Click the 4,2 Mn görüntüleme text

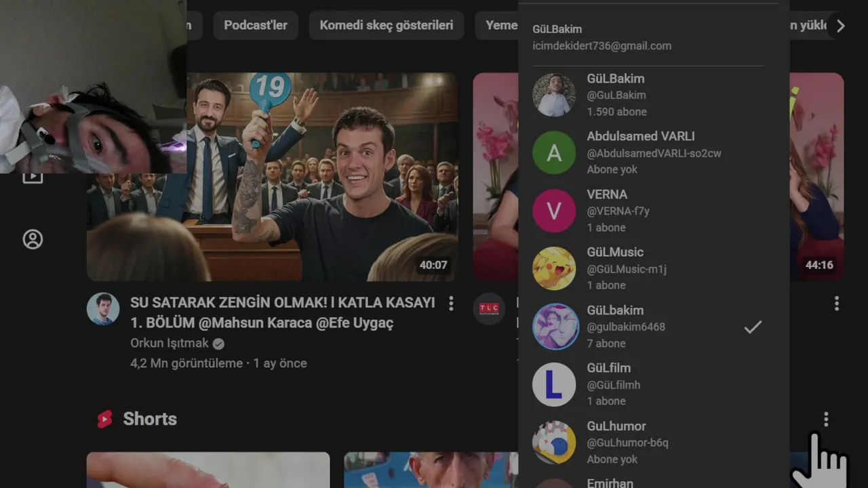click(x=186, y=363)
